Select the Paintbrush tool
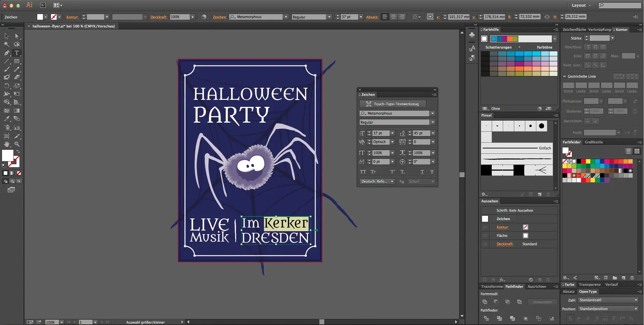Image resolution: width=644 pixels, height=325 pixels. [x=6, y=69]
